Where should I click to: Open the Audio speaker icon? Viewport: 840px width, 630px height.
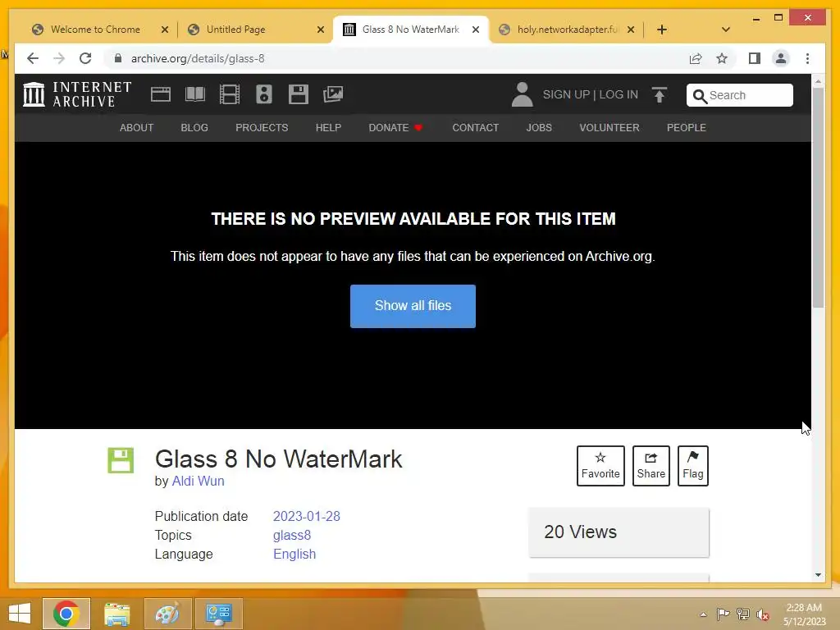pyautogui.click(x=264, y=94)
